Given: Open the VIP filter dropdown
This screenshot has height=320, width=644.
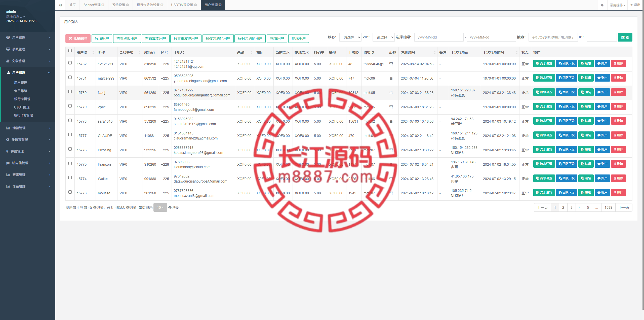Looking at the screenshot, I should coord(383,37).
